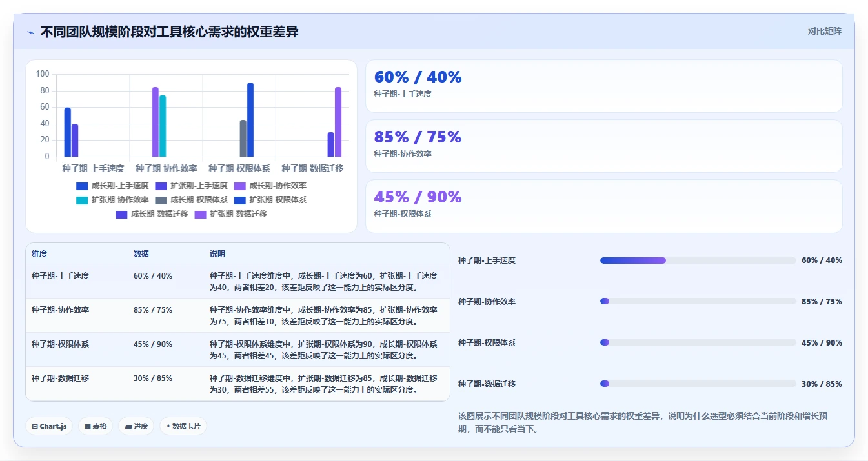868x461 pixels.
Task: Click 85% / 75% value beside progress bar
Action: [x=822, y=302]
